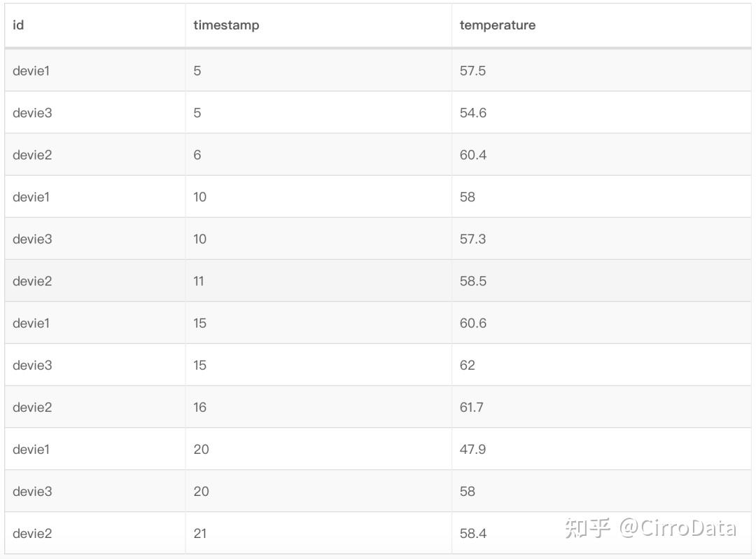Click the "temperature" column header
This screenshot has height=559, width=756.
[x=497, y=25]
